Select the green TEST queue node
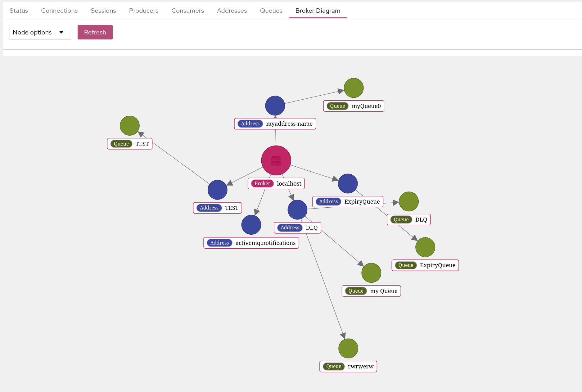The image size is (582, 392). click(129, 125)
